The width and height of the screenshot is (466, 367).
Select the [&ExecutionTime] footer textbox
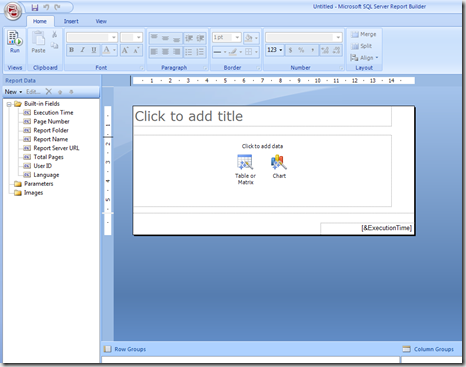[x=366, y=228]
